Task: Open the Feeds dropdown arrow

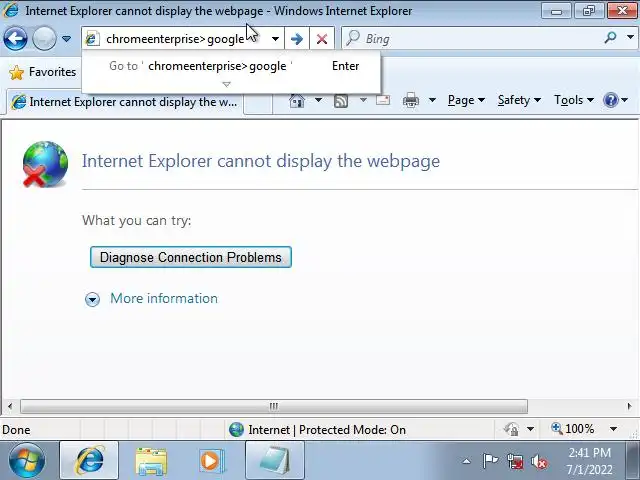Action: (x=363, y=100)
